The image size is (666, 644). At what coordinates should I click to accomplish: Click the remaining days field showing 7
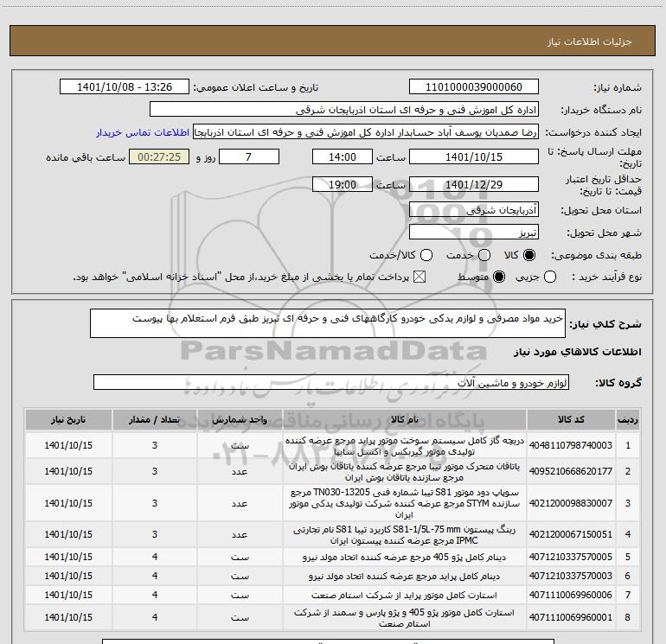pos(249,156)
